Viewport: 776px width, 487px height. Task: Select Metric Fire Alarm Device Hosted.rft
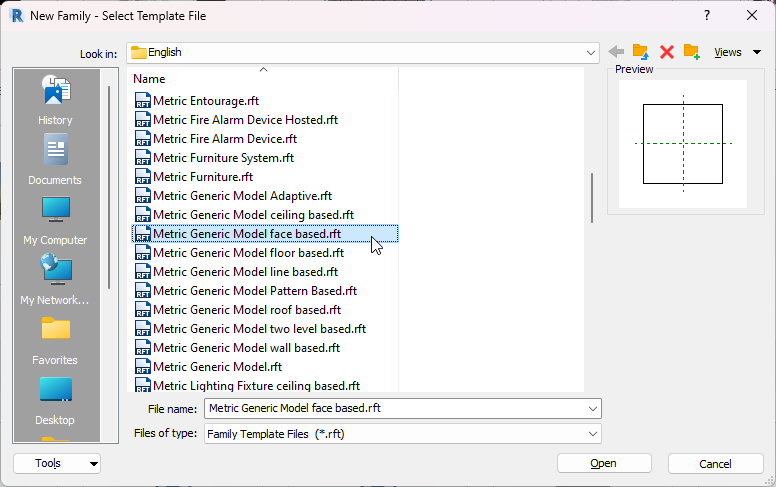click(245, 120)
